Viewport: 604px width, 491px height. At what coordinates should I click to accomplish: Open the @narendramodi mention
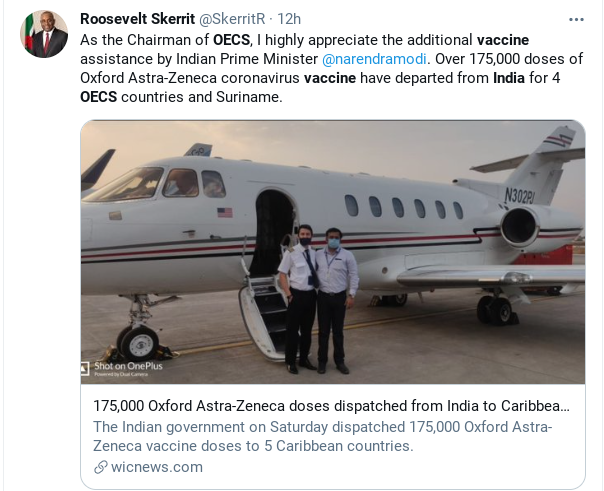click(x=370, y=59)
